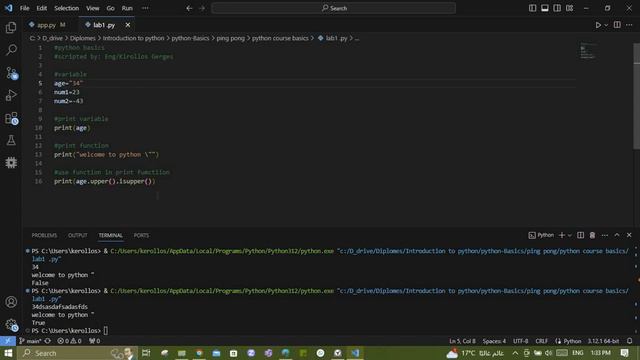Image resolution: width=640 pixels, height=360 pixels.
Task: Expand the Introduction to python breadcrumb
Action: tap(133, 38)
